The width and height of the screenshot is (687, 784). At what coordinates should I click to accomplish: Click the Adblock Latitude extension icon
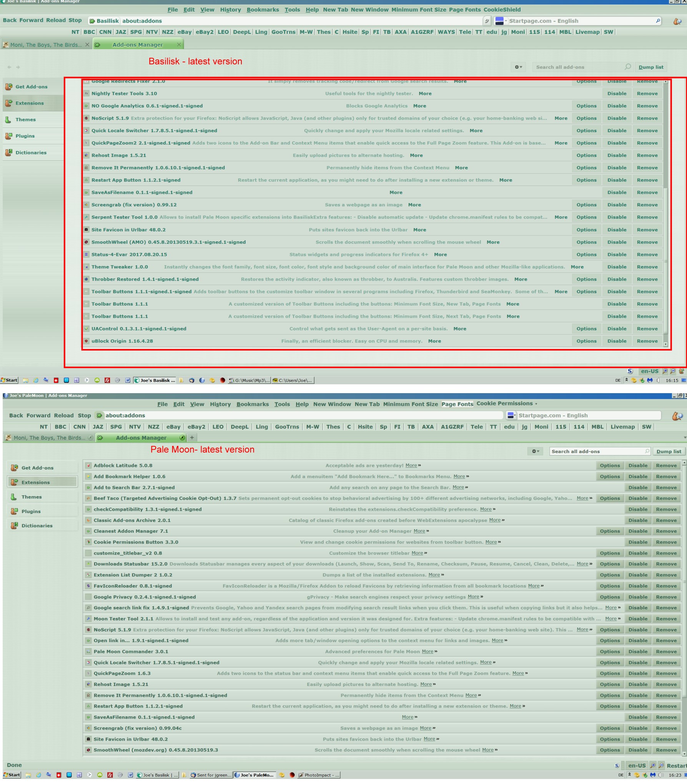(88, 465)
